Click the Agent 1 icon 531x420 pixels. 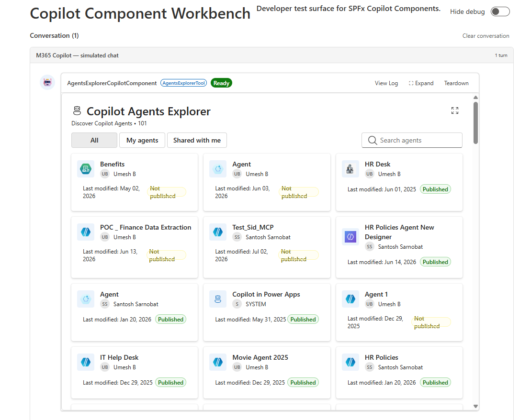click(x=350, y=299)
